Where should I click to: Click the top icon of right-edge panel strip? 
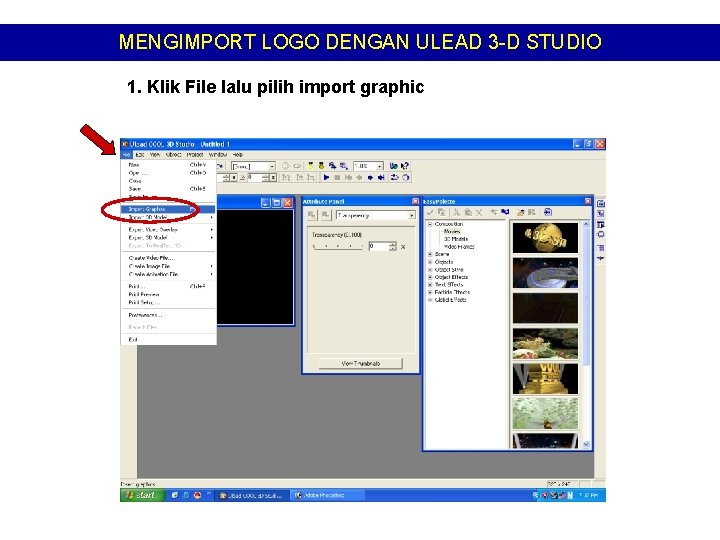click(601, 203)
